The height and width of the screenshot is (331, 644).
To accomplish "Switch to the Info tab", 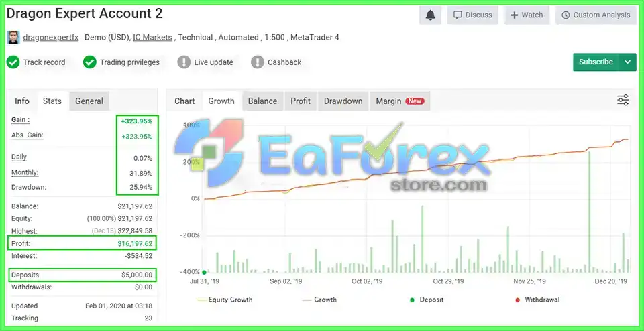I will (x=22, y=101).
